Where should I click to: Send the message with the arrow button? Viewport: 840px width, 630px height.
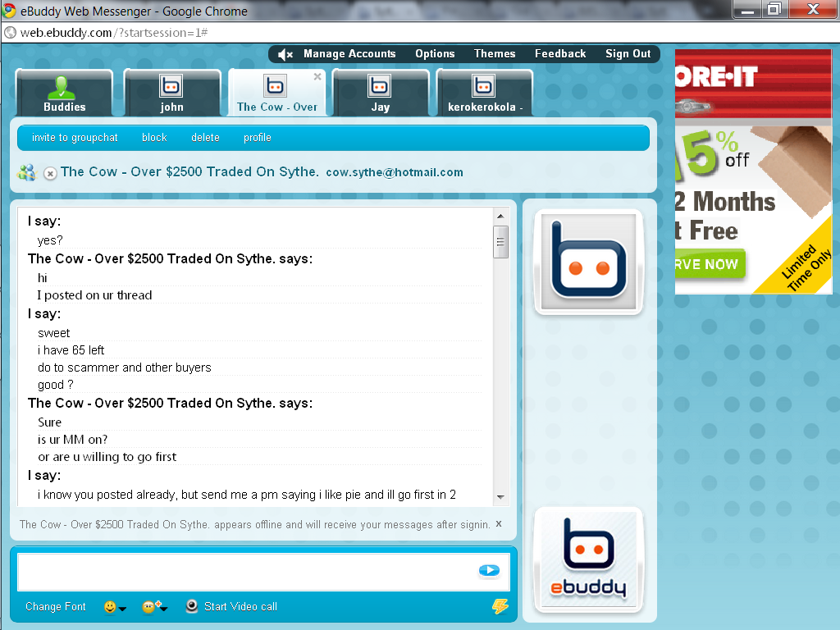click(x=489, y=571)
